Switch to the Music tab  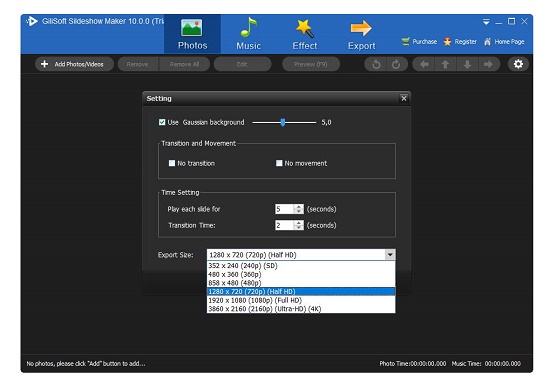pyautogui.click(x=248, y=34)
